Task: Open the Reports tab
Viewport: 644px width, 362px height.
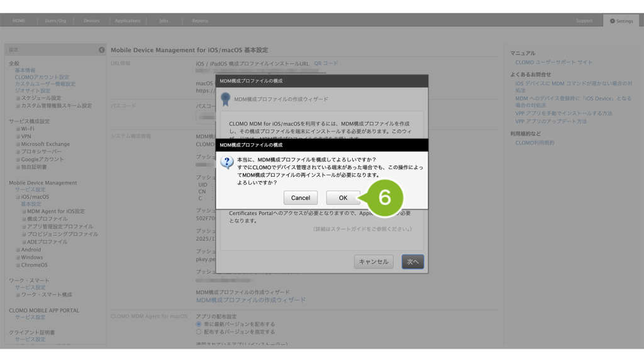Action: coord(199,21)
